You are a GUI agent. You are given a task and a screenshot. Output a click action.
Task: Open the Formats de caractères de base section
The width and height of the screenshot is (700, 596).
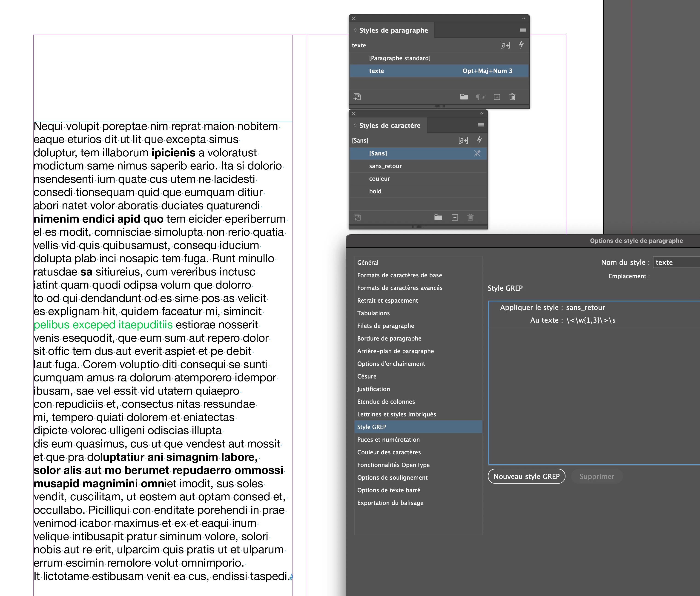(x=399, y=275)
